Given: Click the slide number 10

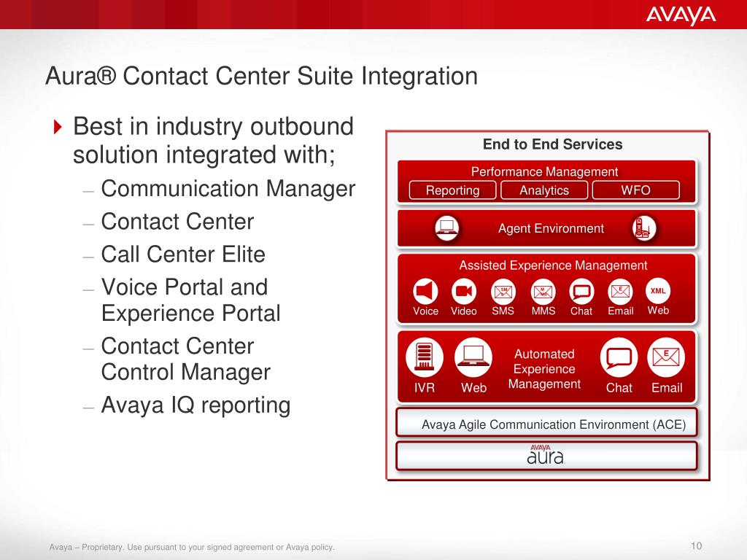Looking at the screenshot, I should click(696, 545).
